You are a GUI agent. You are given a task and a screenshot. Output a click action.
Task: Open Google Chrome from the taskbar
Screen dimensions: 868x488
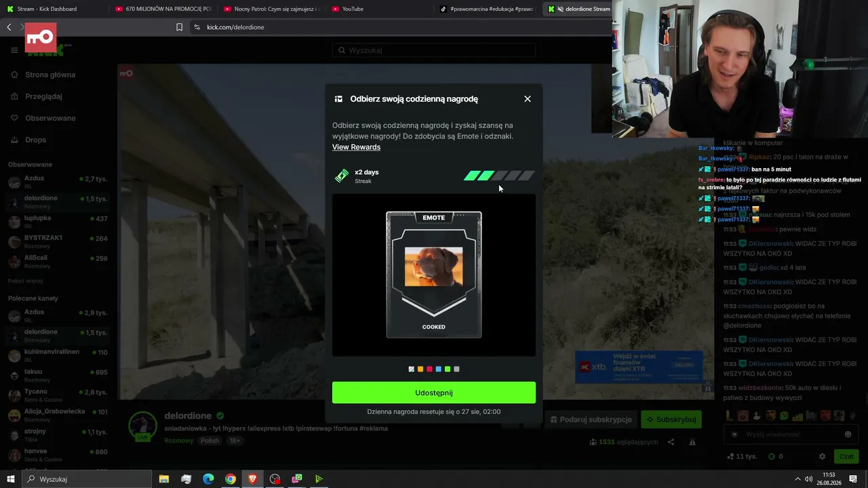(x=231, y=479)
